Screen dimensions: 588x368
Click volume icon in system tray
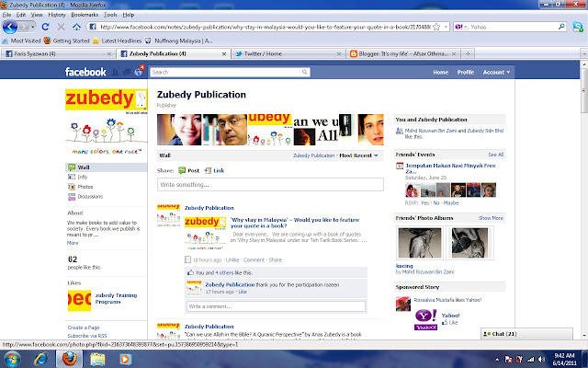[x=541, y=360]
